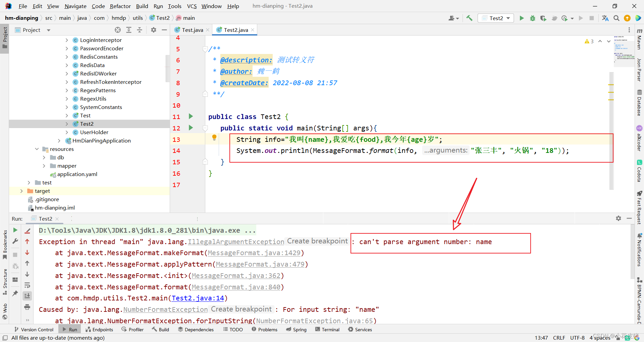Open the Maven tool window

point(639,39)
